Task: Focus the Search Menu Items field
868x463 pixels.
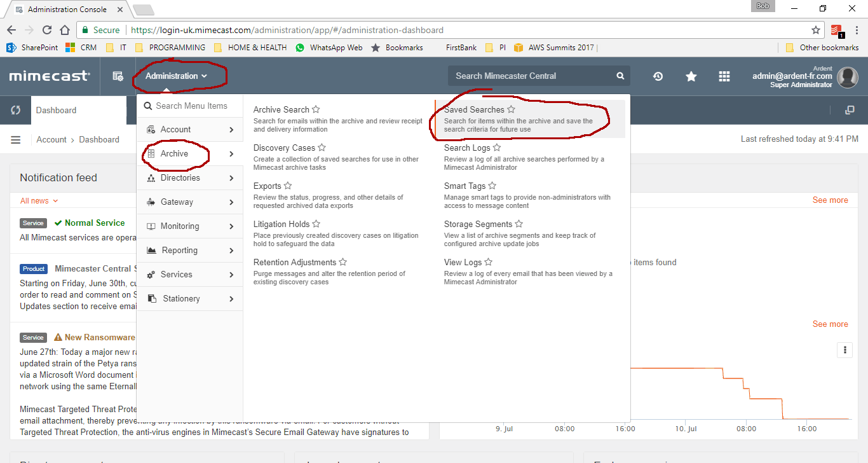Action: tap(190, 106)
